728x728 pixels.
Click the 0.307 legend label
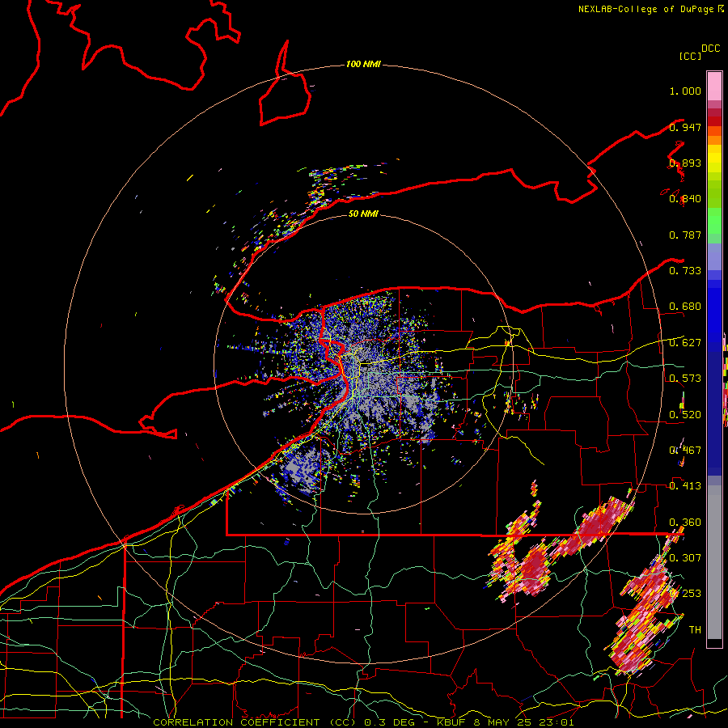click(x=685, y=557)
